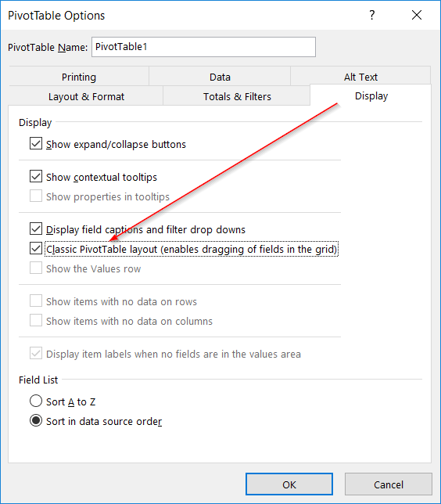
Task: Switch to the Alt Text tab
Action: [x=360, y=77]
